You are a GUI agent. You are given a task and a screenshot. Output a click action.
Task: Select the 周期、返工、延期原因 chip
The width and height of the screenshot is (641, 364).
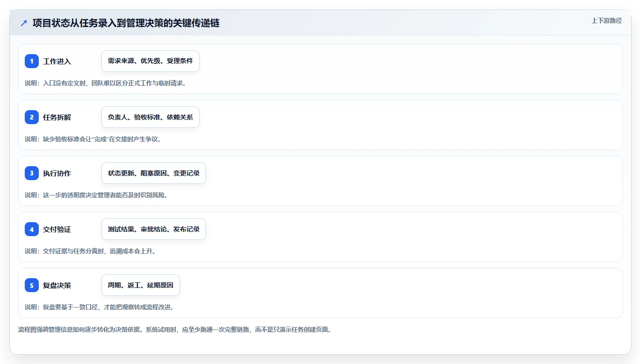[x=141, y=285]
